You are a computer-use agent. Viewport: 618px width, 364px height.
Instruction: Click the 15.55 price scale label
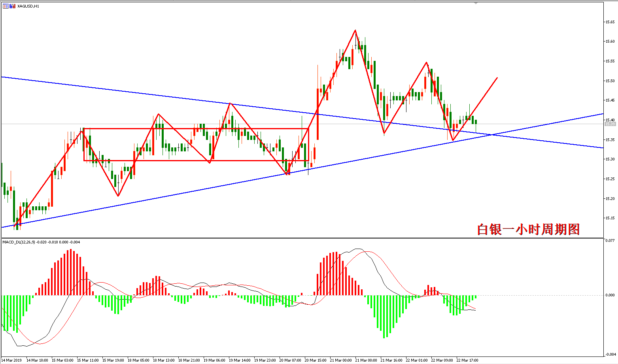[x=610, y=61]
